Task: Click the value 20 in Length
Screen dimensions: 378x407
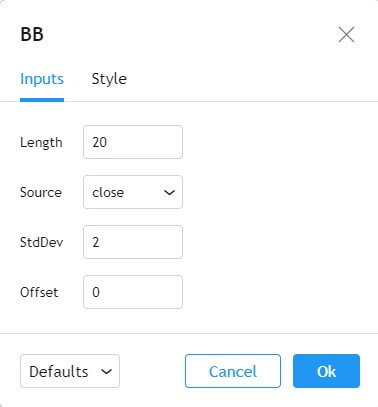Action: [100, 142]
